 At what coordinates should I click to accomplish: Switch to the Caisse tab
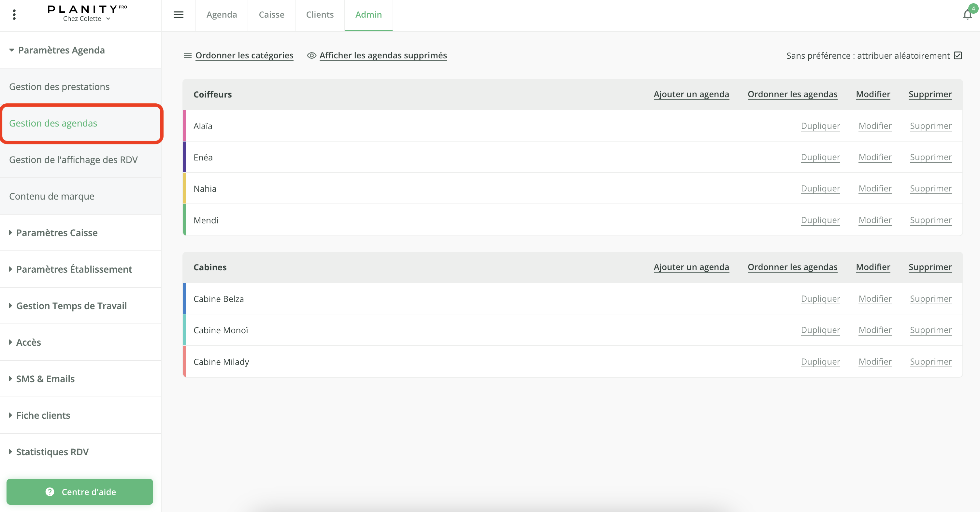tap(271, 15)
